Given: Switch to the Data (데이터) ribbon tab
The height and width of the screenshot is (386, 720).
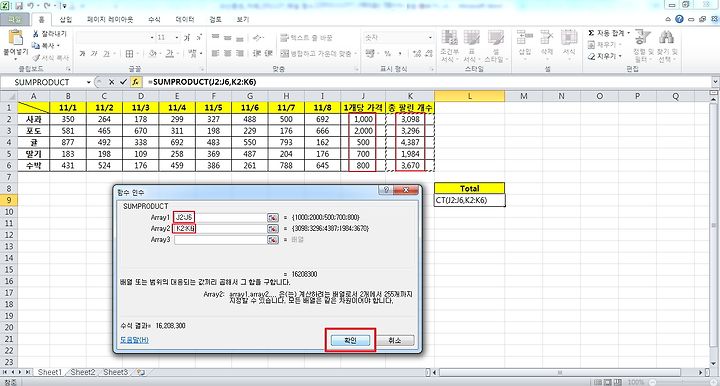Looking at the screenshot, I should coord(185,20).
